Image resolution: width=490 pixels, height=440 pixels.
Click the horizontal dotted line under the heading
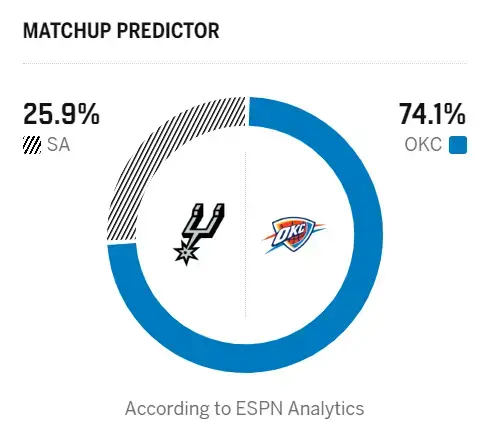click(x=245, y=63)
